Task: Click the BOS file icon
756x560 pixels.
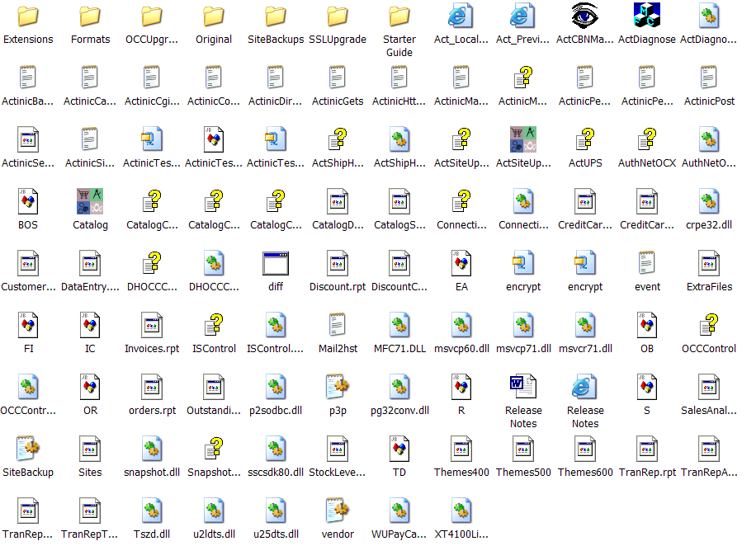Action: click(28, 202)
